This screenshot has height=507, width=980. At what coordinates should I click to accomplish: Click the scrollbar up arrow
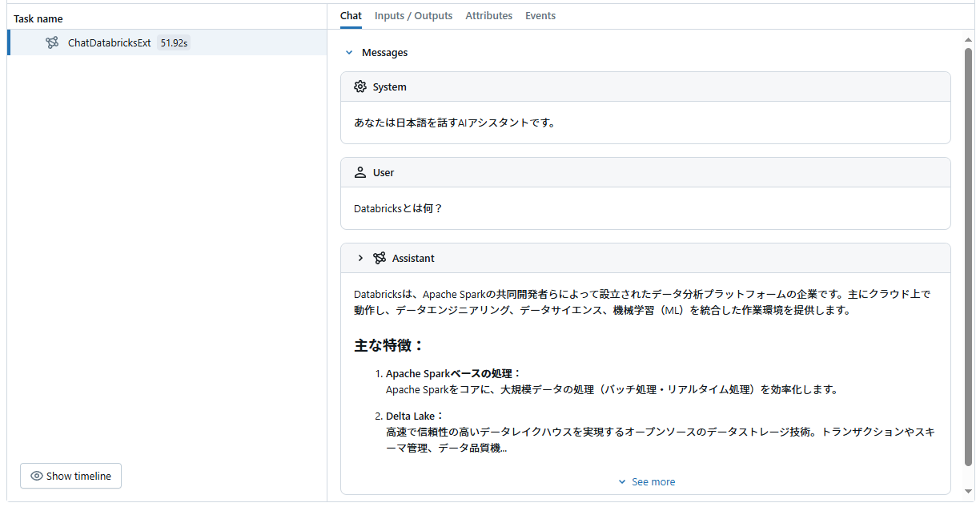968,39
